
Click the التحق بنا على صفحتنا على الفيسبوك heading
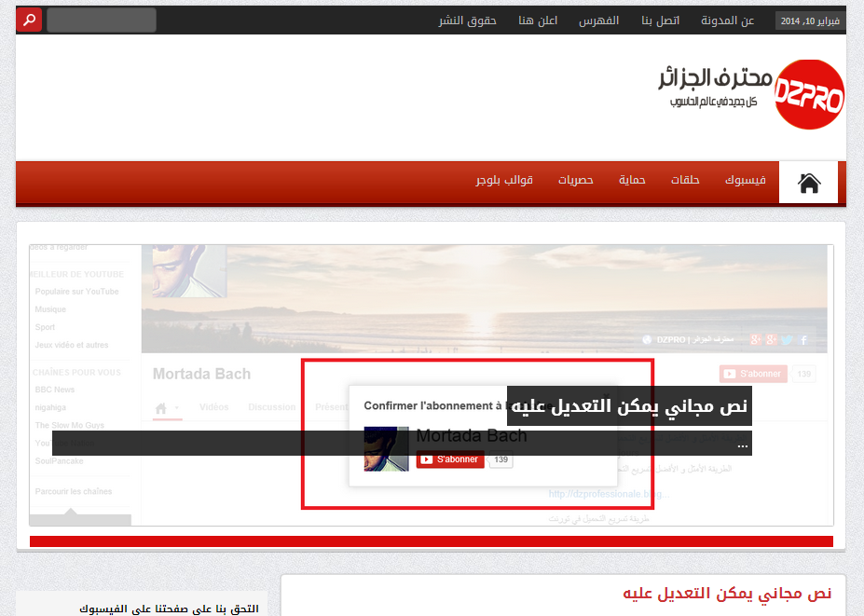(x=169, y=609)
